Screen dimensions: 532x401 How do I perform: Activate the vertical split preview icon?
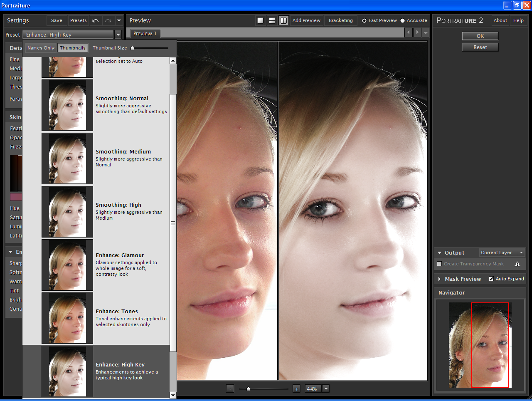coord(284,20)
